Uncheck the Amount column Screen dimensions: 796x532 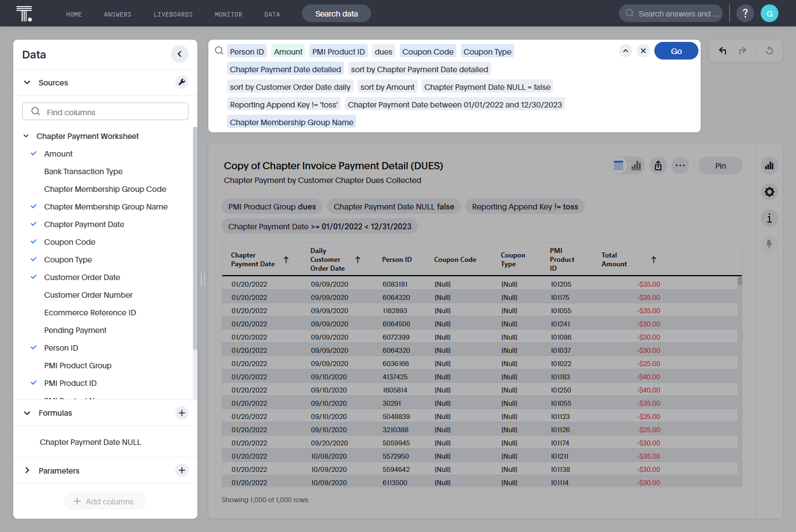click(34, 153)
